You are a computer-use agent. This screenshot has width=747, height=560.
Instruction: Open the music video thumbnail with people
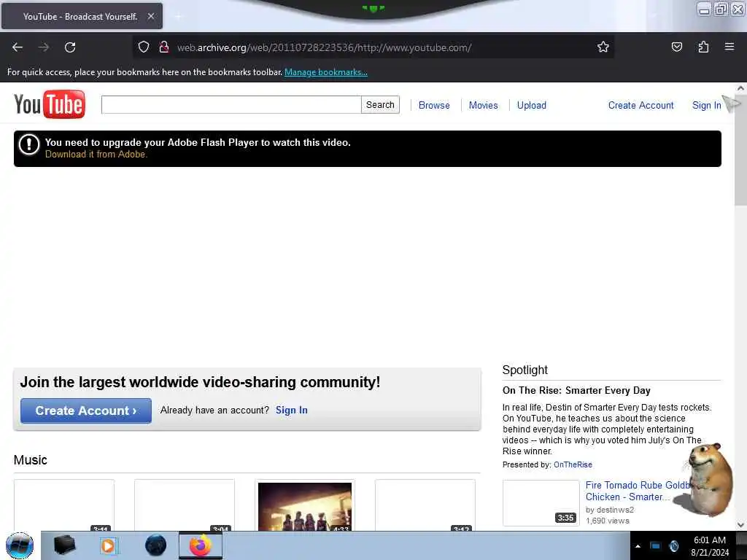coord(305,506)
